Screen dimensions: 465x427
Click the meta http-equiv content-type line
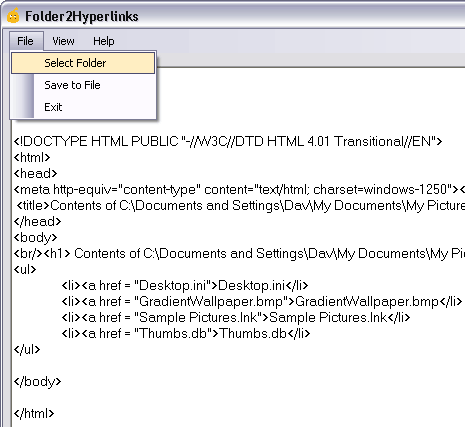pyautogui.click(x=239, y=189)
